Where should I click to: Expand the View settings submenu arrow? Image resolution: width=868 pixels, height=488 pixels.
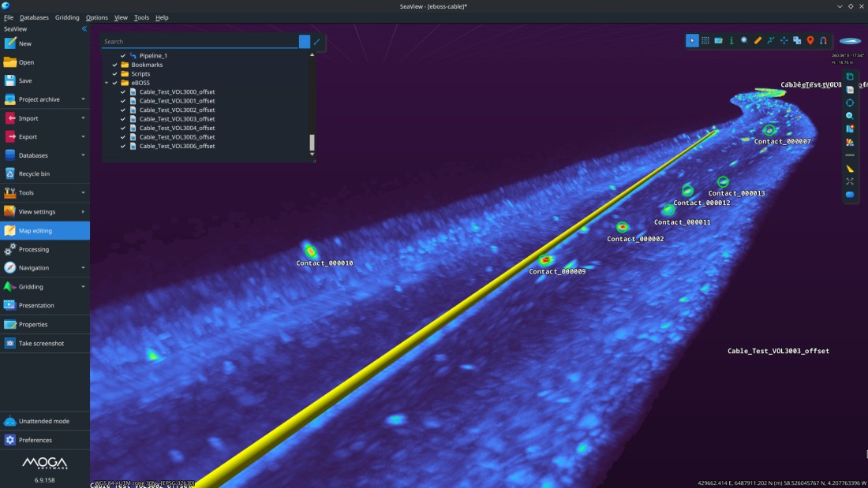[83, 211]
